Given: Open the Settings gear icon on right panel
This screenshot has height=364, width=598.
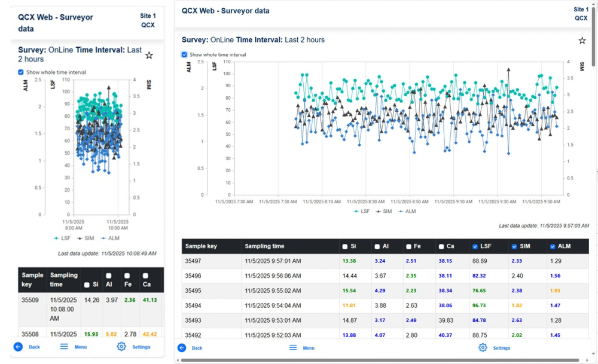Looking at the screenshot, I should tap(482, 347).
